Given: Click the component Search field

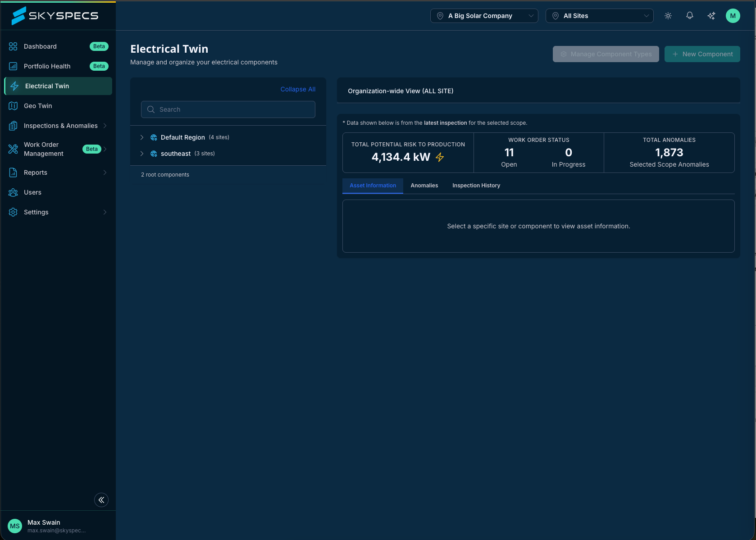Looking at the screenshot, I should point(228,109).
